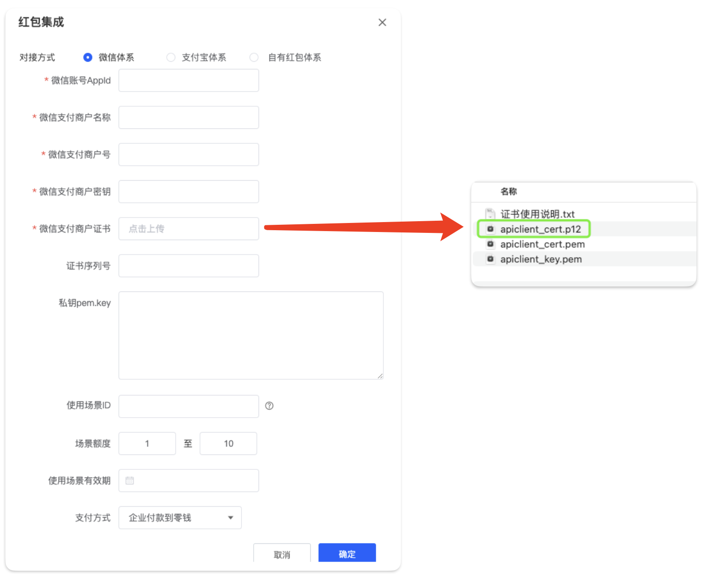Click the text file icon for 证书使用说明.txt
The width and height of the screenshot is (728, 582).
point(490,214)
